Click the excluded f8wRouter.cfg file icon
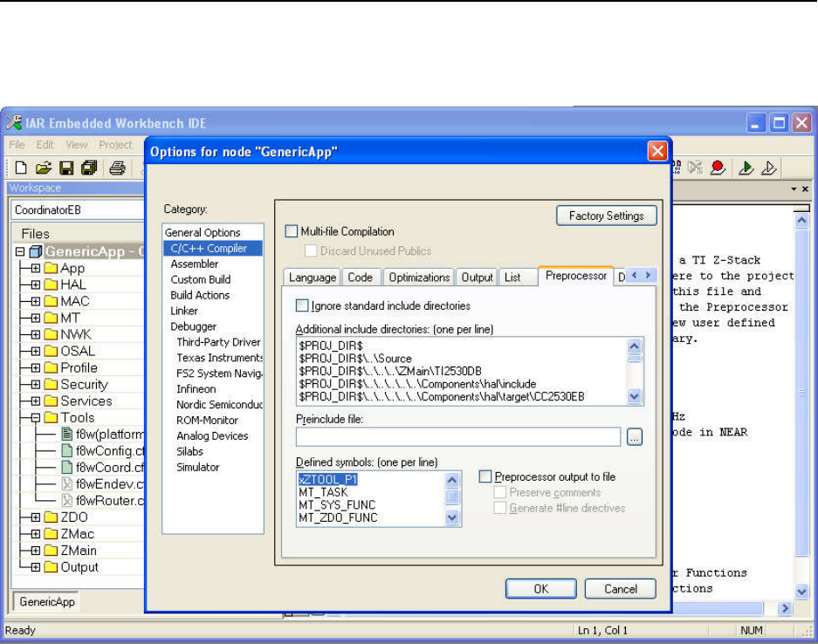 [x=66, y=501]
